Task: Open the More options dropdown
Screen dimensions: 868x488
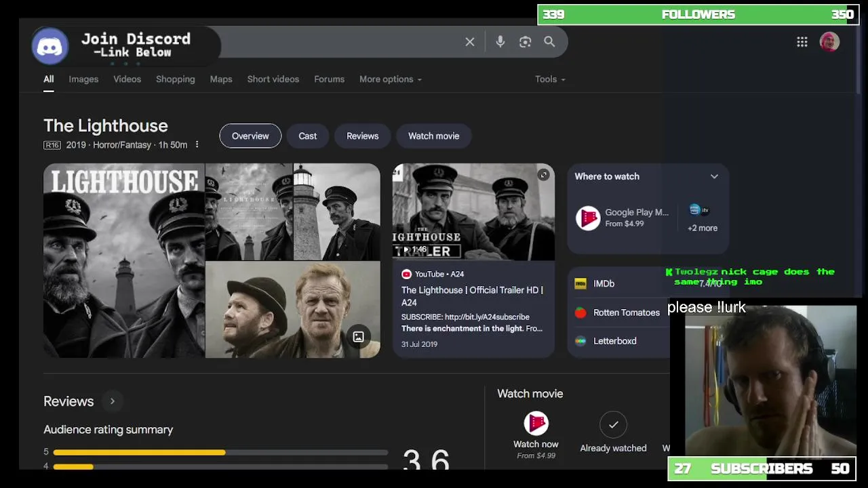Action: [x=391, y=79]
